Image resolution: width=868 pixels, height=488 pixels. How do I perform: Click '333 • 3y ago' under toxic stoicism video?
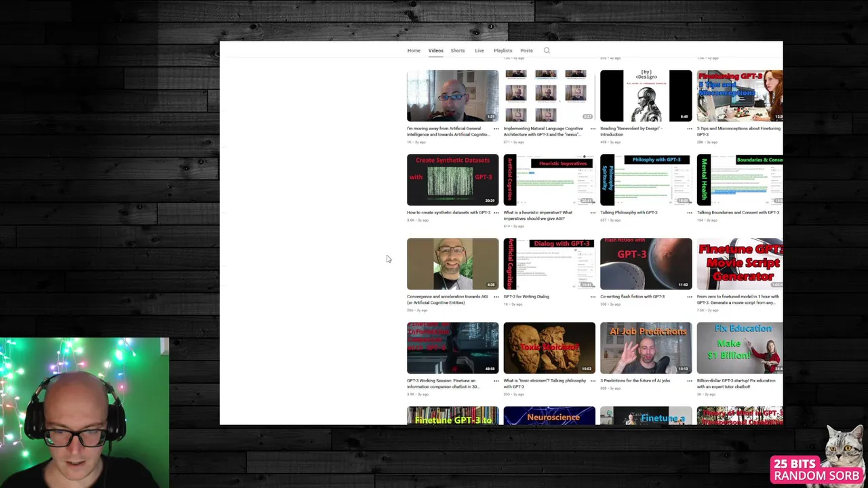pos(513,394)
